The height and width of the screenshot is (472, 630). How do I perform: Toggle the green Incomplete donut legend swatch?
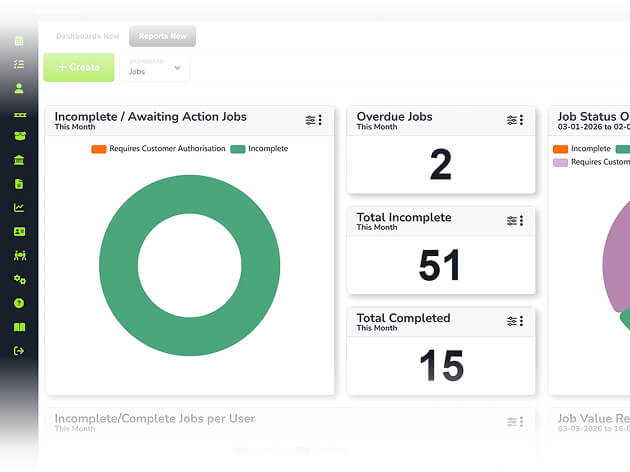coord(238,149)
